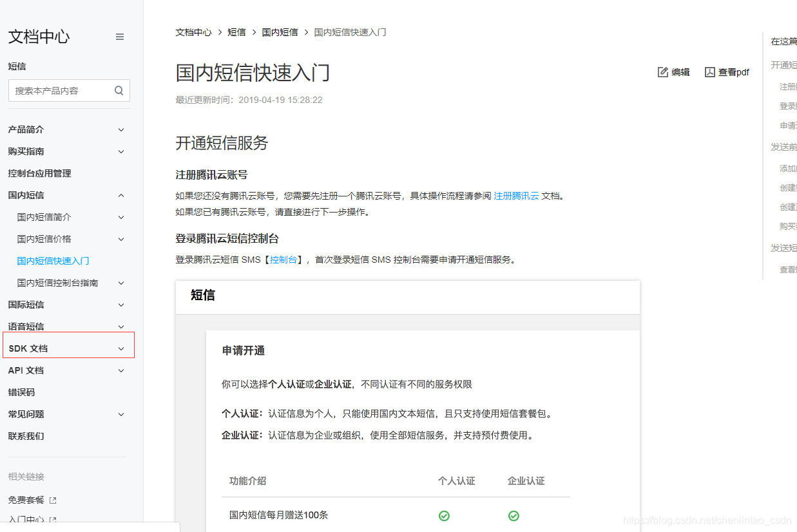Click the 编辑 edit pencil icon
This screenshot has height=532, width=797.
click(663, 72)
